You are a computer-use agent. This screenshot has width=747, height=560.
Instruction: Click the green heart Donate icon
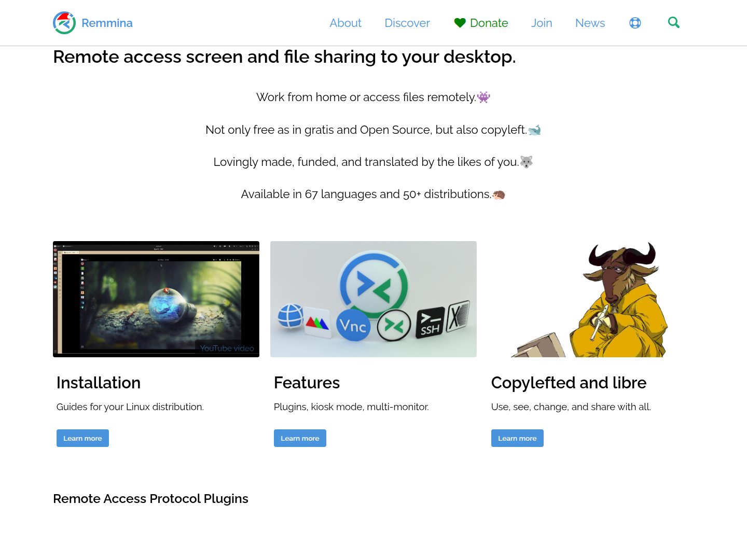(460, 23)
